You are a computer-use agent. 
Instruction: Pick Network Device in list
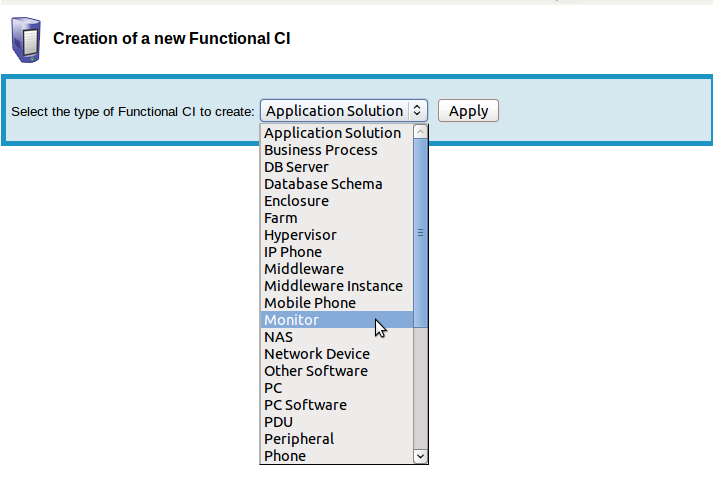316,354
